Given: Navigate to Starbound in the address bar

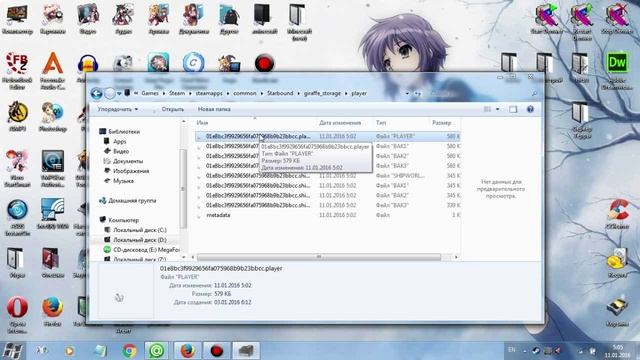Looking at the screenshot, I should click(280, 93).
